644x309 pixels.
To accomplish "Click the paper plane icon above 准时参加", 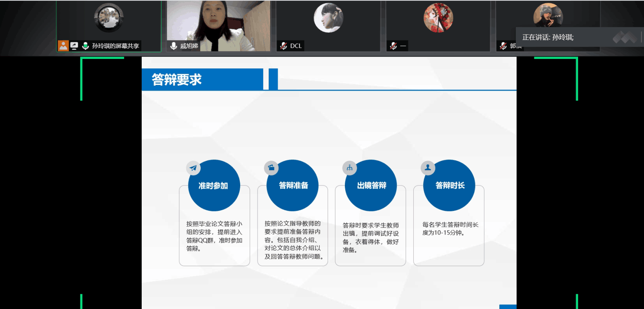I will pyautogui.click(x=193, y=168).
